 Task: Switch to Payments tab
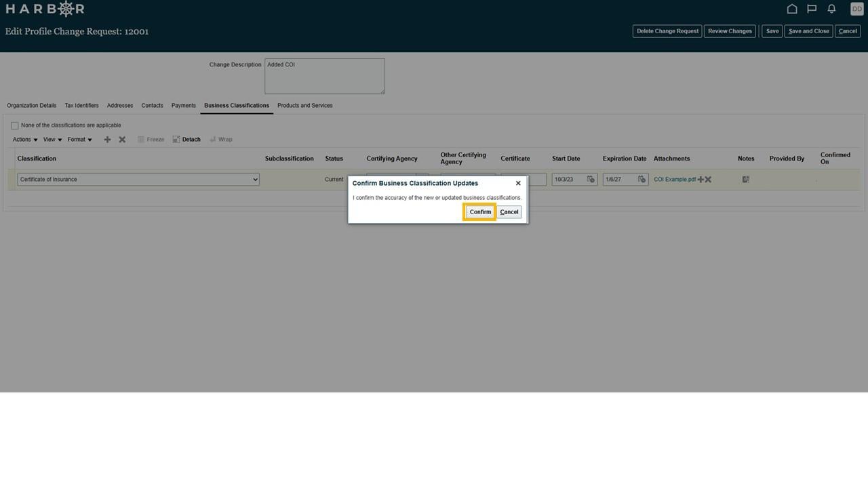pyautogui.click(x=183, y=106)
